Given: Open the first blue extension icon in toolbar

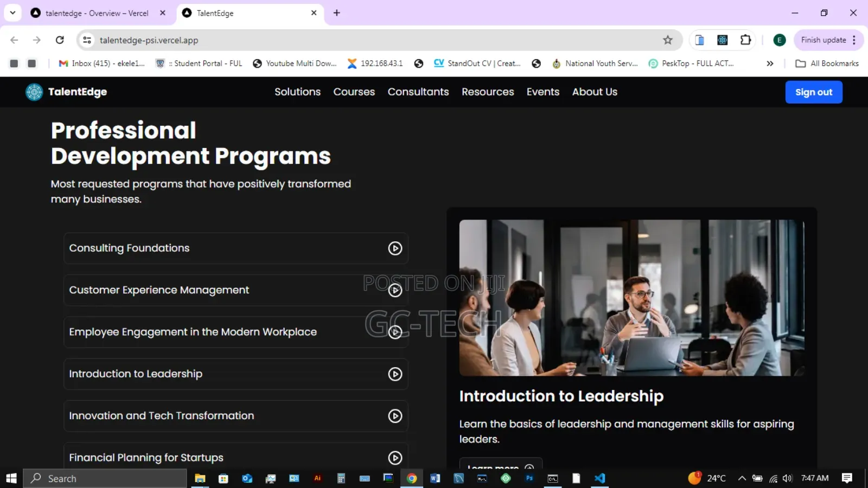Looking at the screenshot, I should click(699, 40).
